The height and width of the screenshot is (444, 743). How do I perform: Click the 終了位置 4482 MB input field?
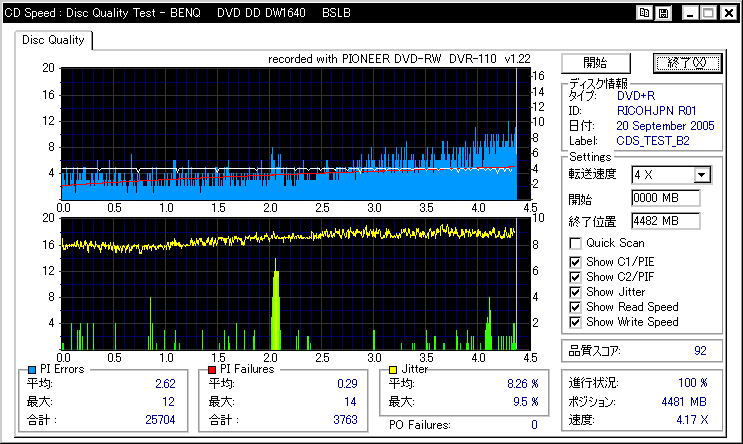(x=665, y=221)
